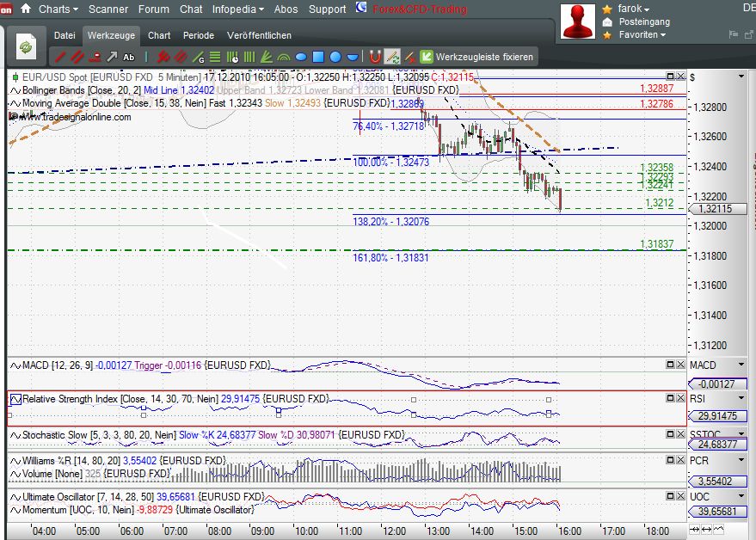Select the Gann line tool marked G
The width and height of the screenshot is (756, 540).
(198, 58)
